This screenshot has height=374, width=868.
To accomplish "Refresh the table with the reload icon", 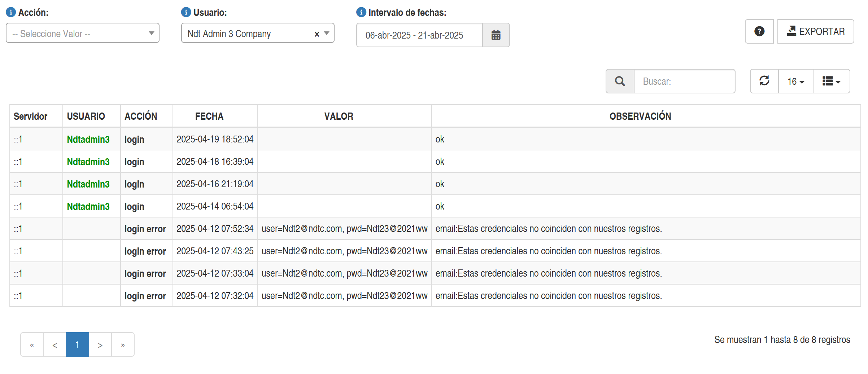I will [764, 81].
